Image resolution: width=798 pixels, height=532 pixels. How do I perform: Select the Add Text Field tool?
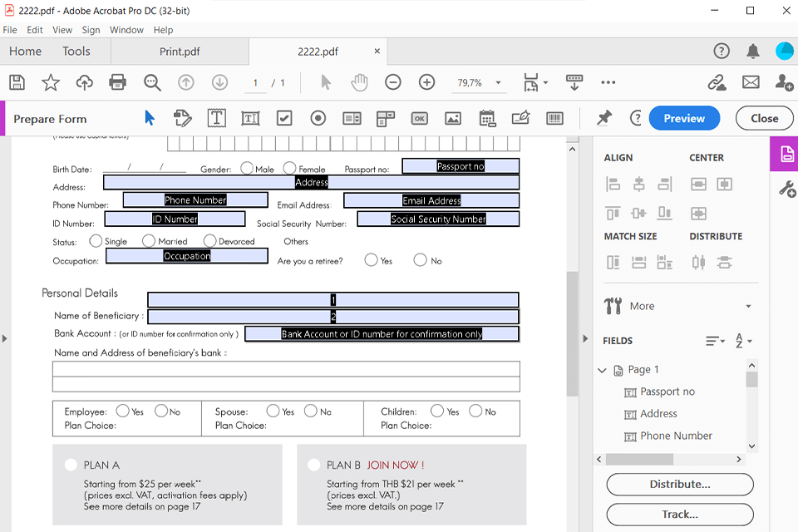(x=250, y=119)
